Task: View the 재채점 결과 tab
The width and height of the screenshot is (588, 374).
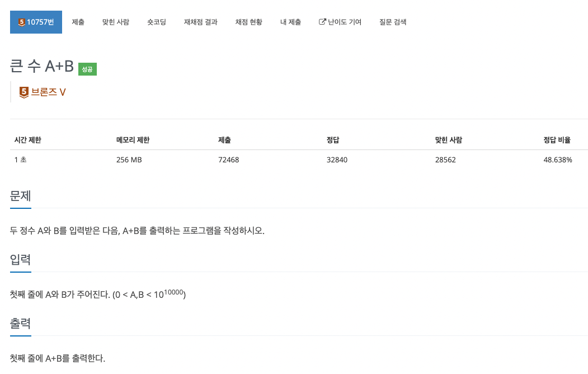Action: pos(201,22)
